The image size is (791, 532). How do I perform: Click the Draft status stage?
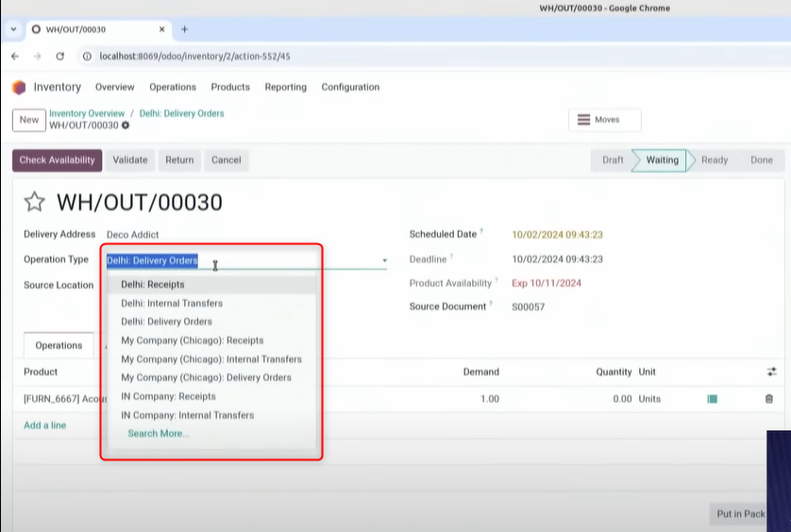pos(613,160)
